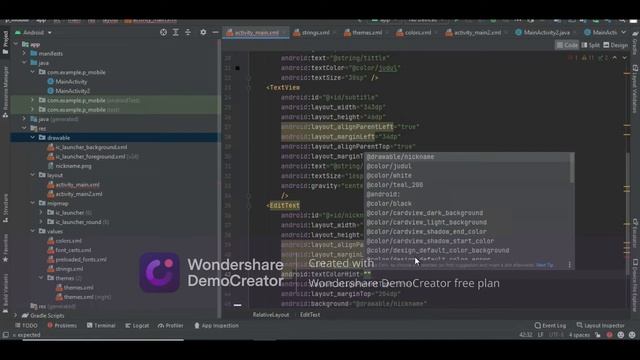The image size is (640, 360).
Task: Expand com.example.p_mobile androidTest package
Action: tap(33, 100)
